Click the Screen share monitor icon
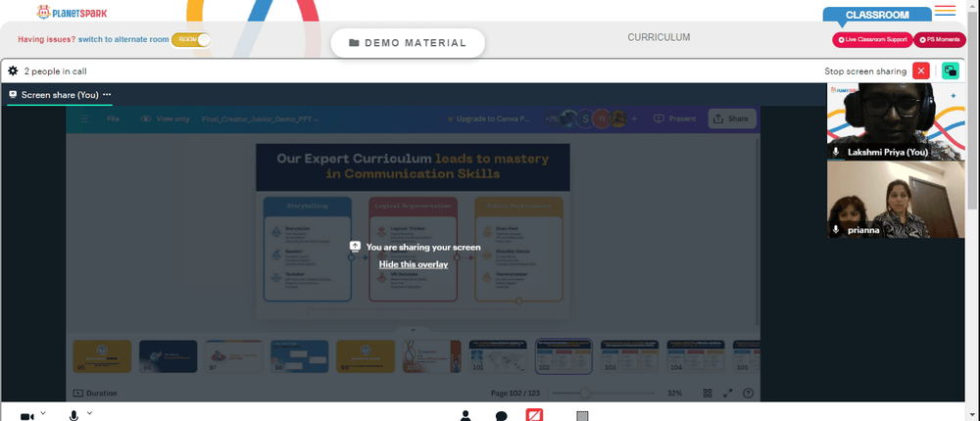980x421 pixels. tap(13, 94)
